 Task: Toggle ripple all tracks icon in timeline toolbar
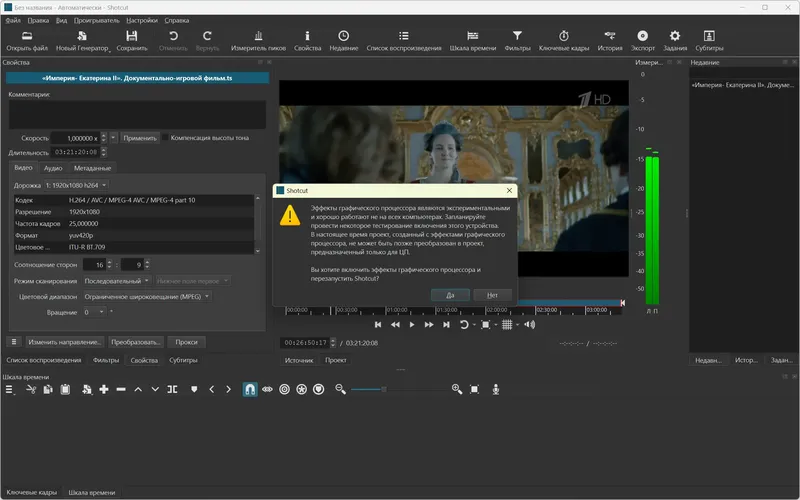(x=301, y=388)
